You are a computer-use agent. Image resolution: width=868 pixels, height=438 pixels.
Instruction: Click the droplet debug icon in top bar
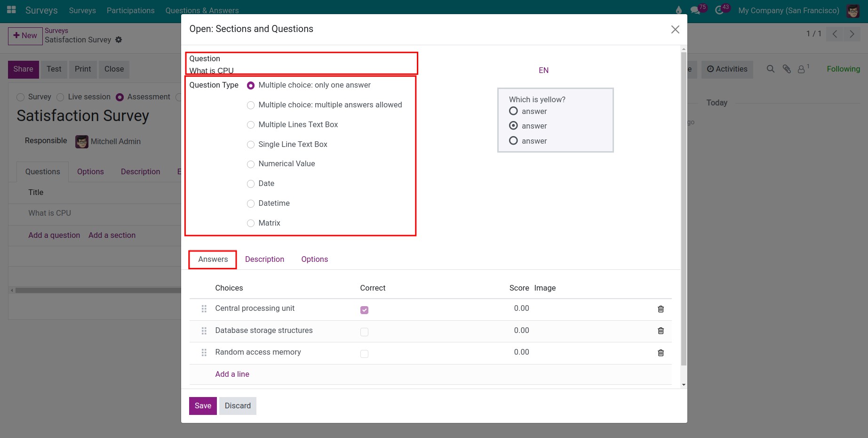tap(678, 10)
